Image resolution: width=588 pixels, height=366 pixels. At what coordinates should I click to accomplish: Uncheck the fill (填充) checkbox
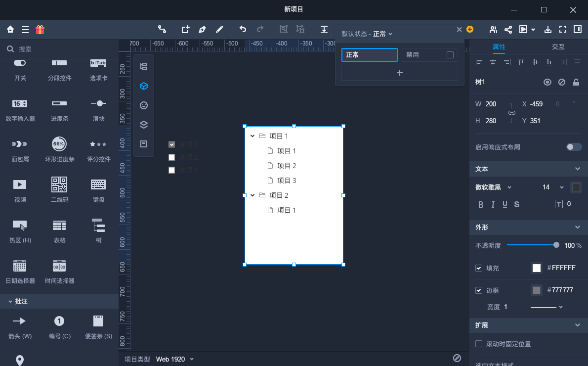point(479,268)
